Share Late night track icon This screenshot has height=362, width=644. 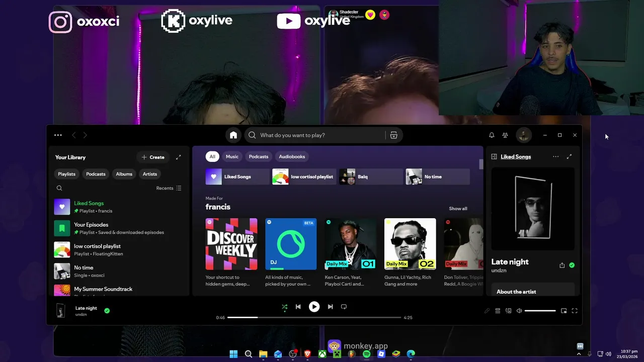[562, 265]
